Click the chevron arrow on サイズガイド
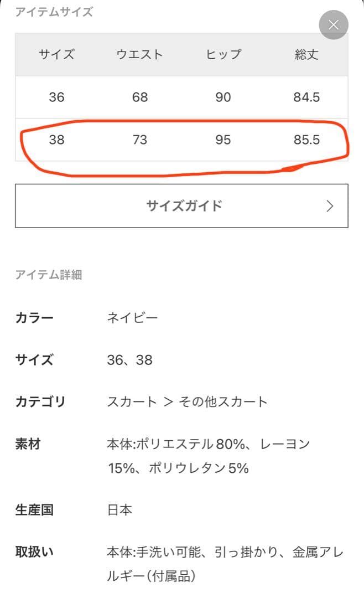The width and height of the screenshot is (364, 598). pos(330,206)
